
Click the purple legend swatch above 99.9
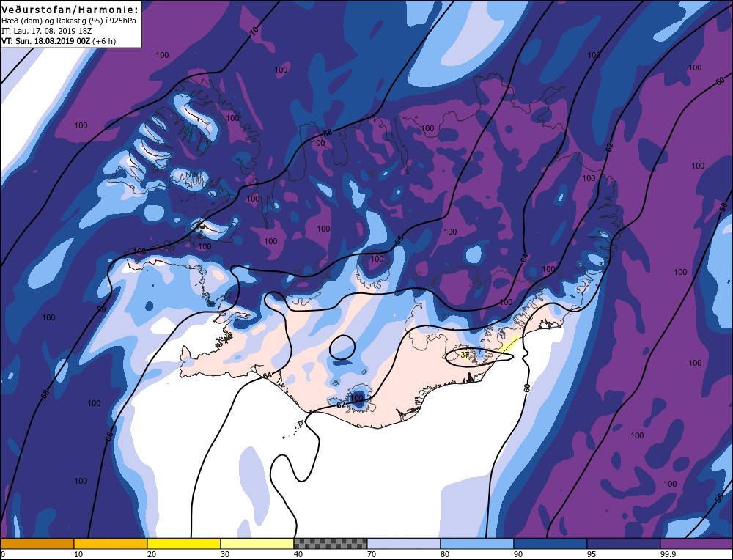[x=696, y=543]
